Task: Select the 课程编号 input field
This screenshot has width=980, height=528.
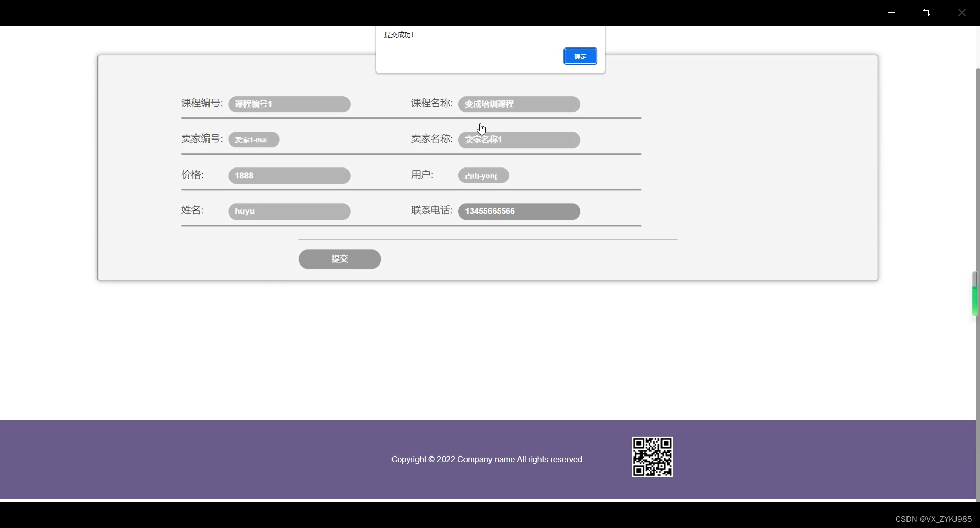Action: click(x=289, y=104)
